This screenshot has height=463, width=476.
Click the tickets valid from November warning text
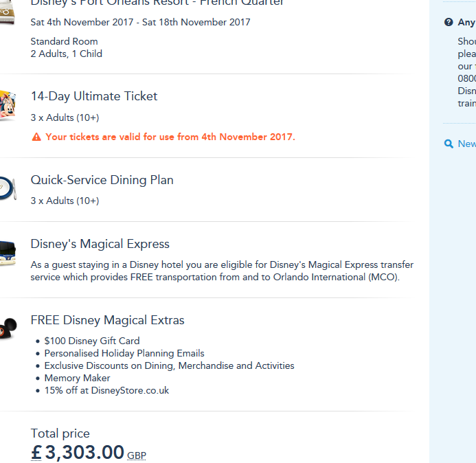170,137
